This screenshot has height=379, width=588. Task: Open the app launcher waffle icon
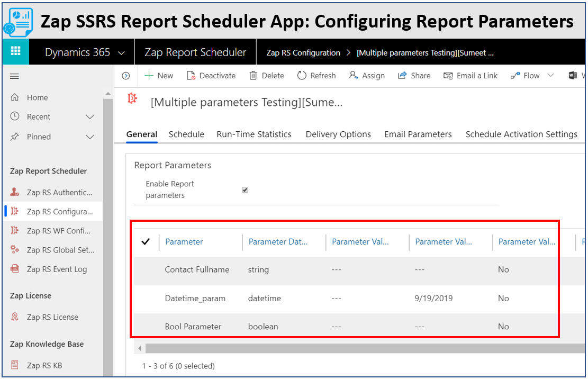coord(15,51)
